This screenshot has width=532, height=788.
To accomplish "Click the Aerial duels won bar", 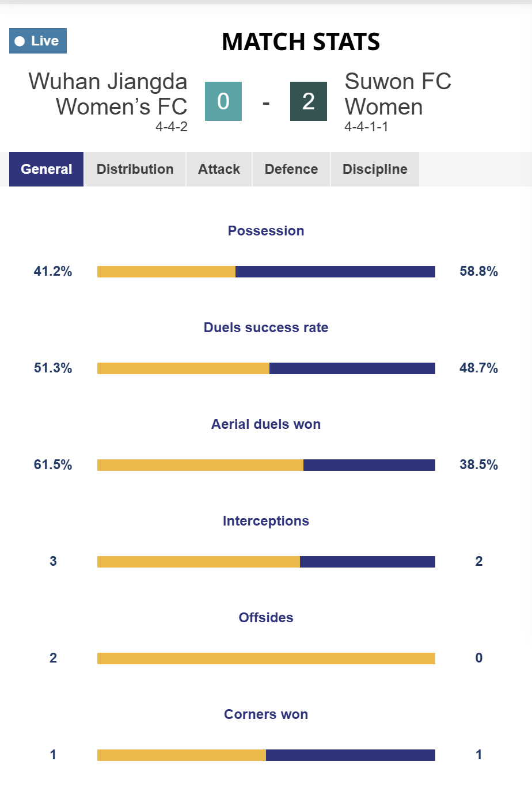I will point(266,465).
